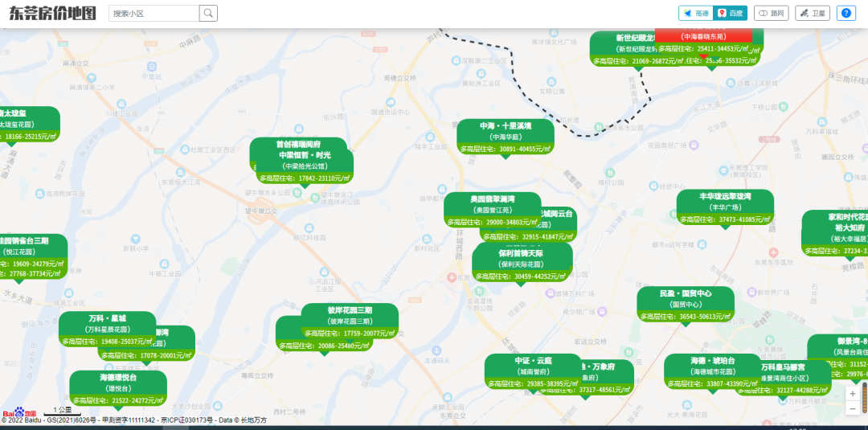Click the 国通货运中心 POI icon
This screenshot has width=868, height=430.
coord(391,102)
